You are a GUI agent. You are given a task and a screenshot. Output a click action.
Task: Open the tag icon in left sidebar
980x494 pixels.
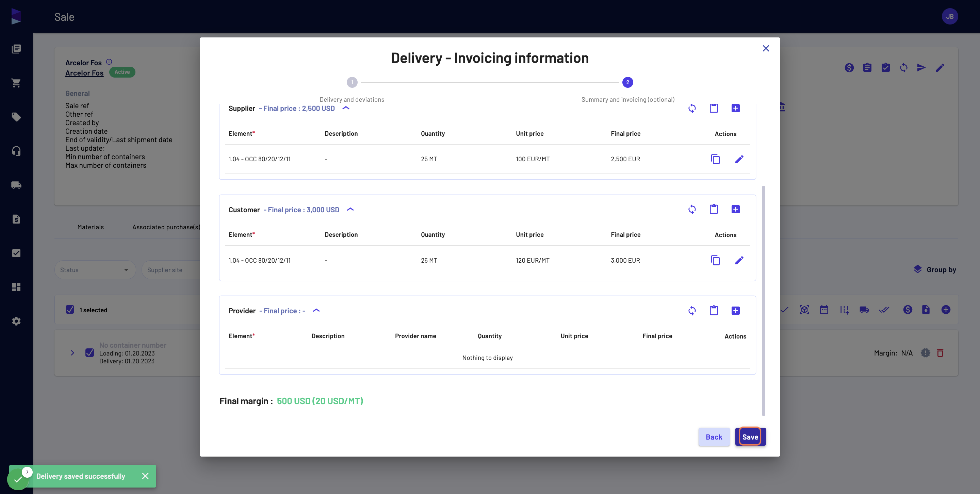pyautogui.click(x=16, y=117)
